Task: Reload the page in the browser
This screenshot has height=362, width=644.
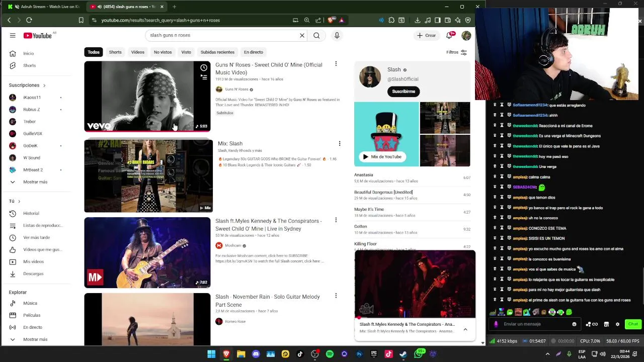Action: tap(29, 20)
